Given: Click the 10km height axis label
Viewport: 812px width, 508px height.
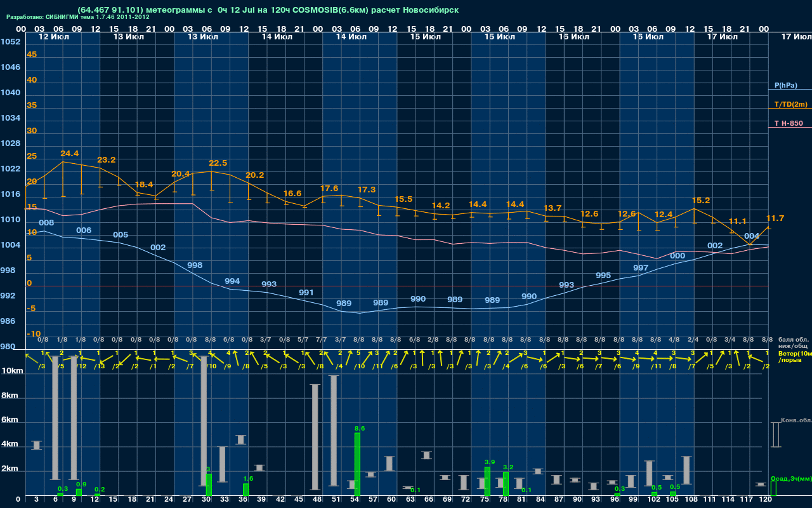Looking at the screenshot, I should point(11,370).
